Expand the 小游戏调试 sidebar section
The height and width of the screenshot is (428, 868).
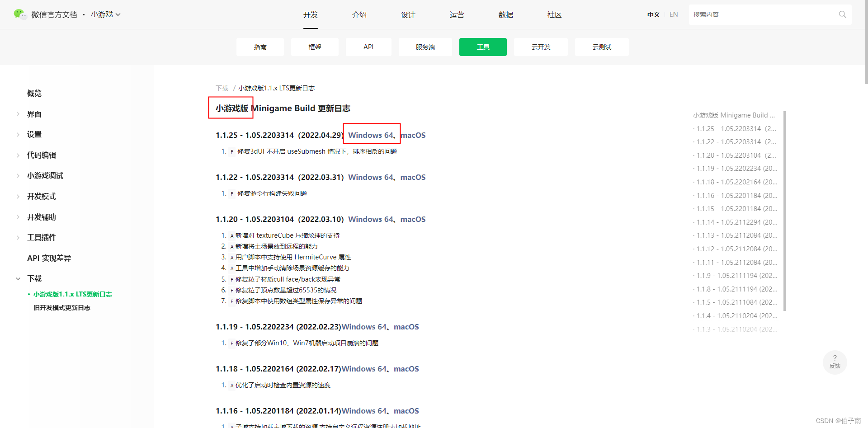point(18,176)
